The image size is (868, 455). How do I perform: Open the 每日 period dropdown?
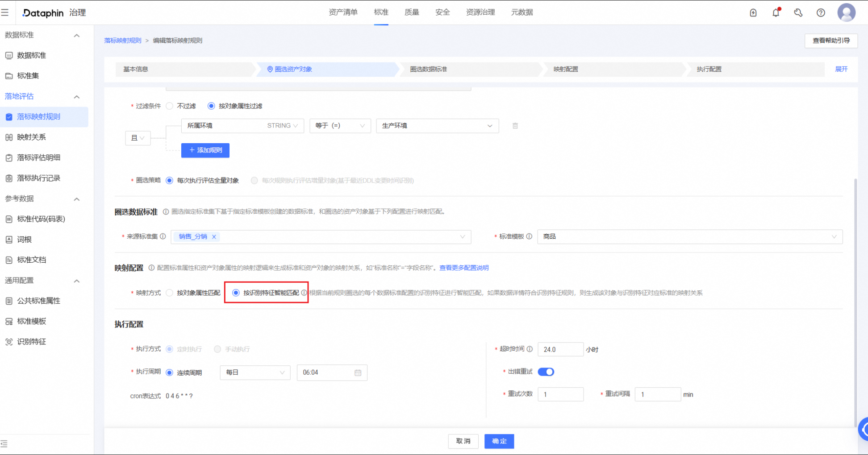coord(255,373)
